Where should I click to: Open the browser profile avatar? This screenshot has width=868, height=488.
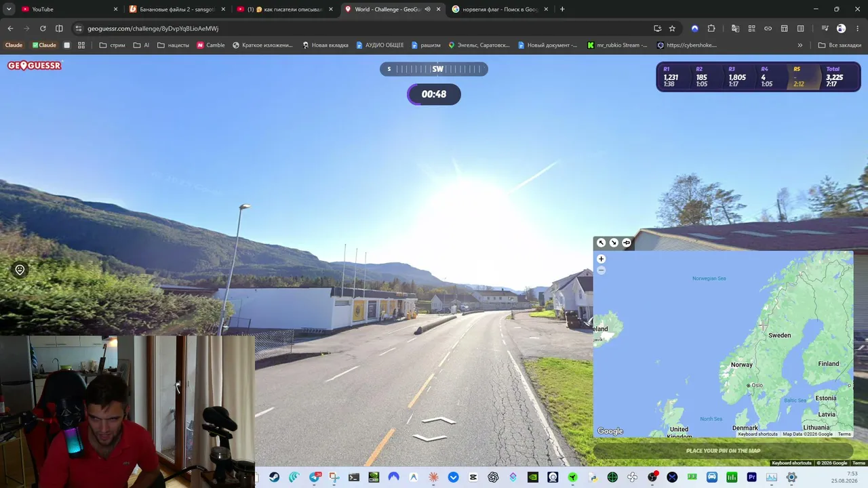point(842,28)
